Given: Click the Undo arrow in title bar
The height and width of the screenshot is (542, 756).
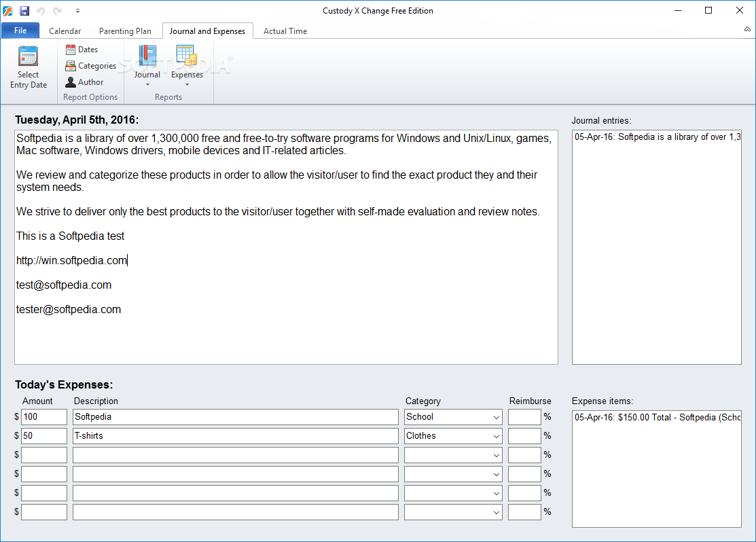Looking at the screenshot, I should pos(41,11).
